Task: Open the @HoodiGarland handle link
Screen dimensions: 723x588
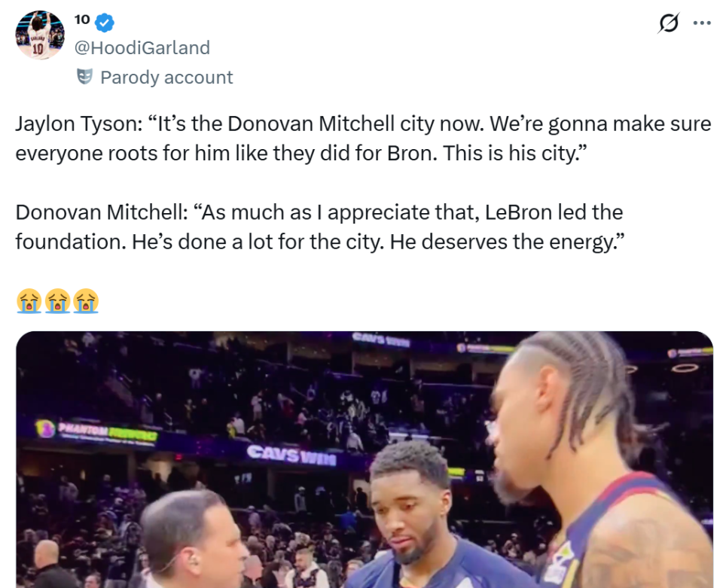Action: [142, 47]
